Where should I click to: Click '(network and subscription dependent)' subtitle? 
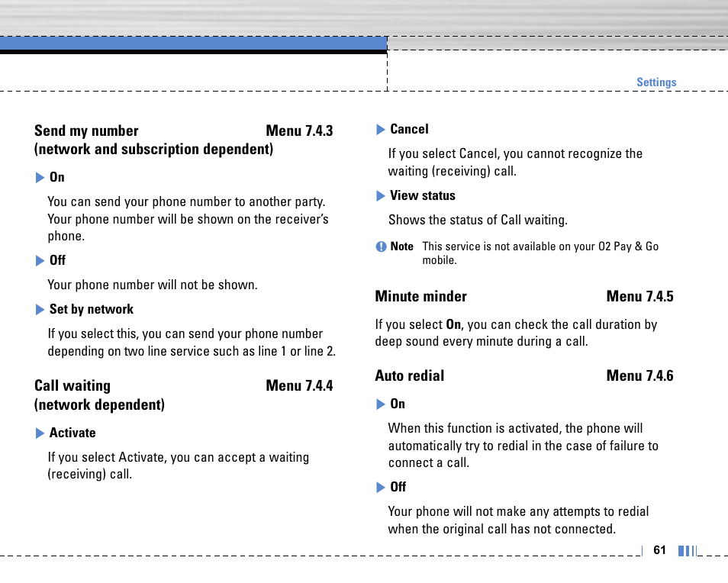(153, 150)
